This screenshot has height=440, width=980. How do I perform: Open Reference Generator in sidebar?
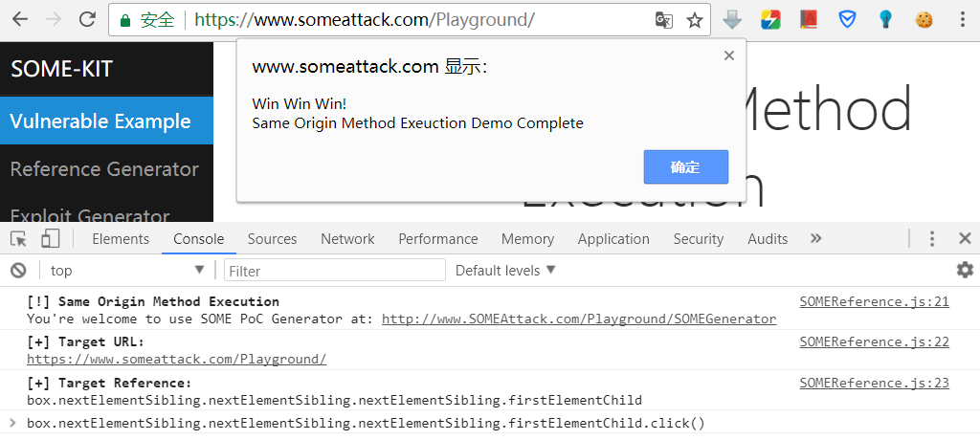[106, 168]
